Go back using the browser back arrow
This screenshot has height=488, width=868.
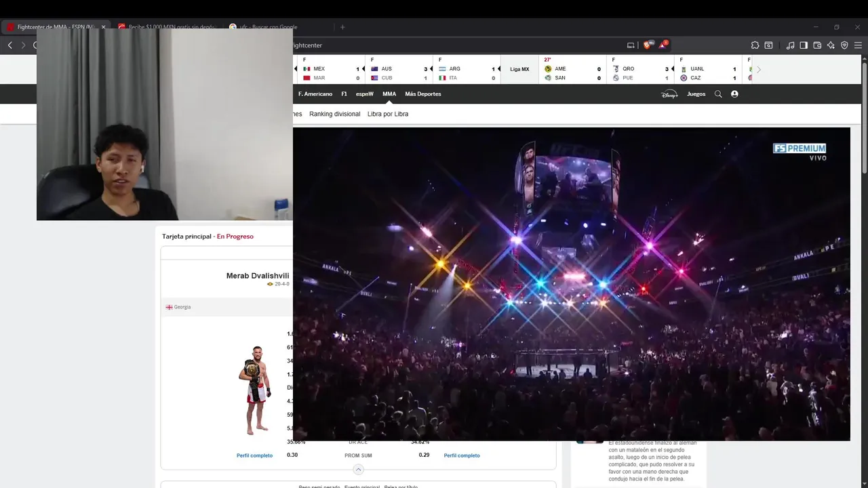coord(10,45)
